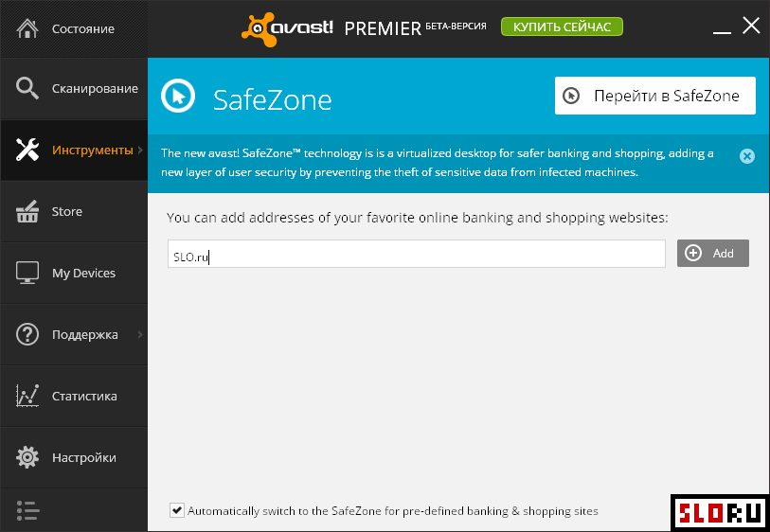Click the My Devices monitor icon
The image size is (770, 532).
(27, 273)
